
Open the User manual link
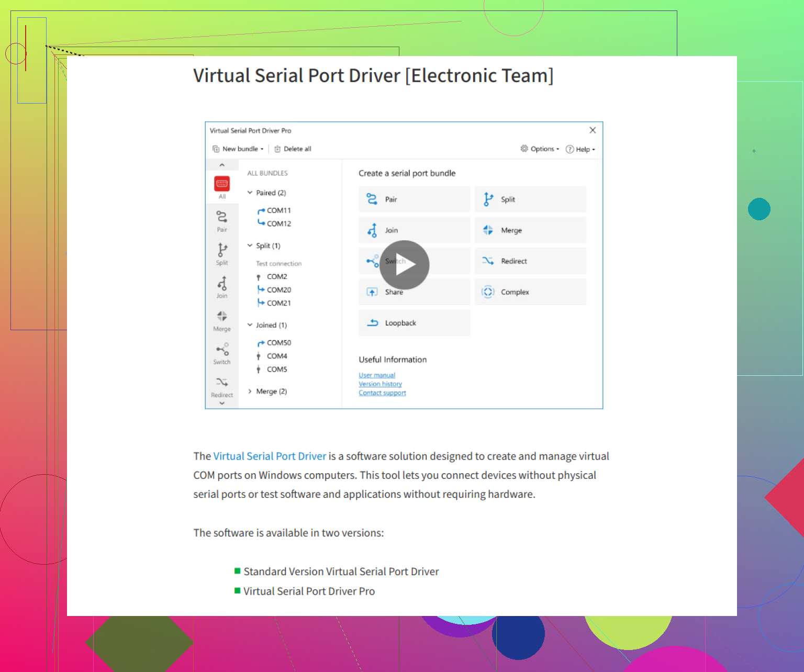[x=377, y=375]
